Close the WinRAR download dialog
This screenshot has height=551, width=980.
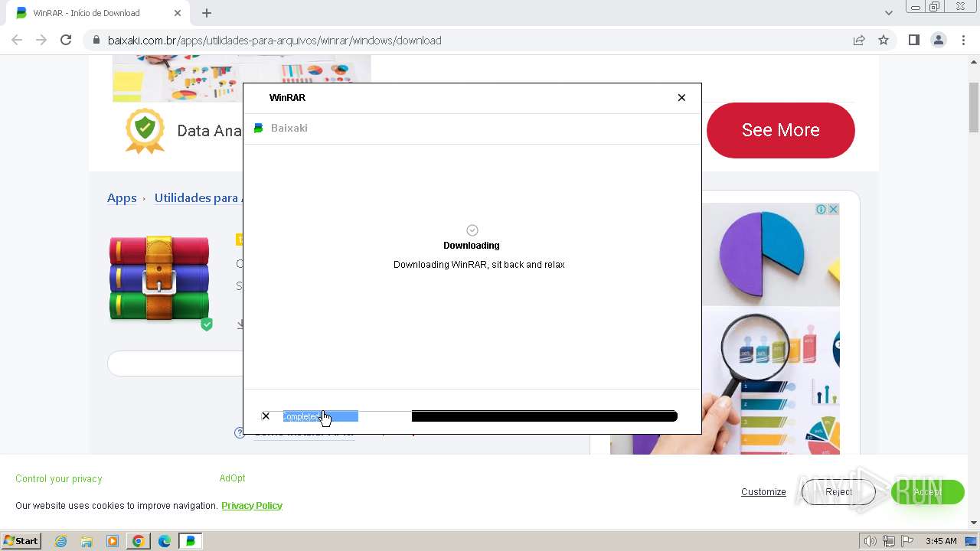(681, 97)
